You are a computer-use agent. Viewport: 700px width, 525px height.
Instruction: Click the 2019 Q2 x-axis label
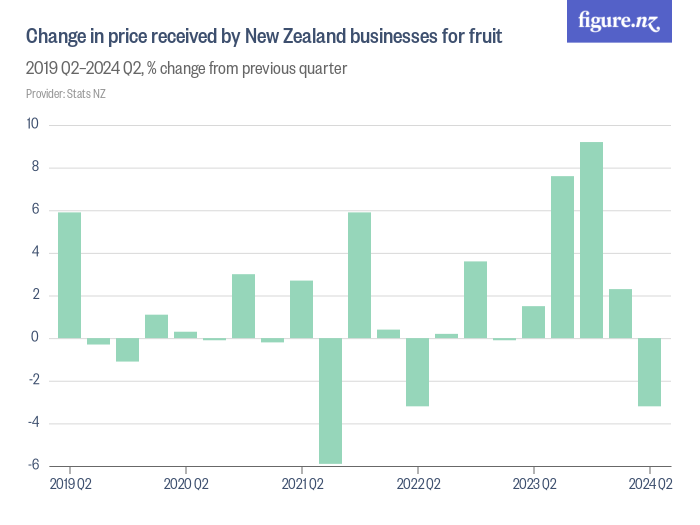70,485
